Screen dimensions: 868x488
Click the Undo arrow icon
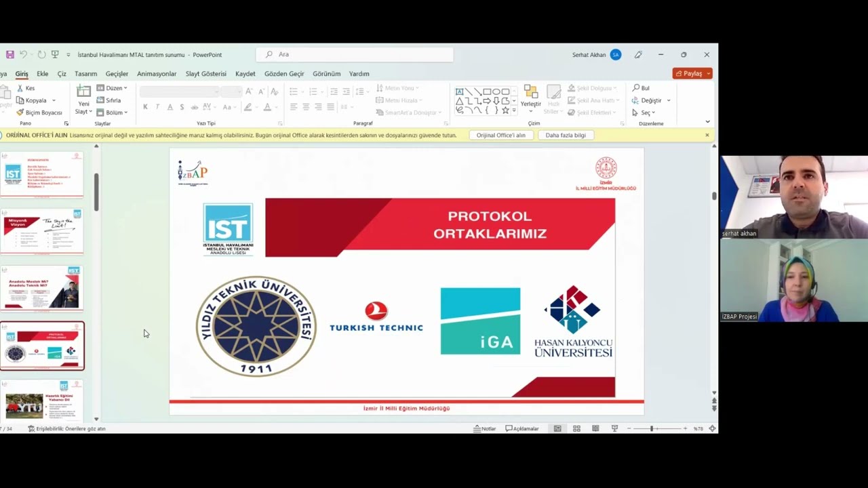click(x=23, y=54)
